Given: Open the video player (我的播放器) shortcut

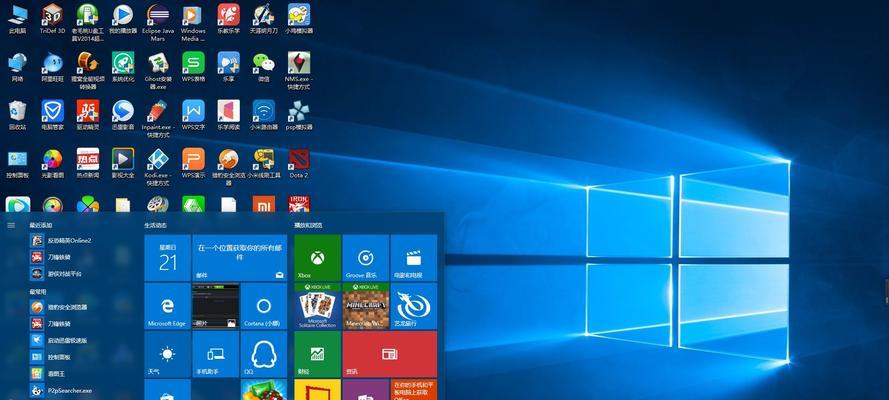Looking at the screenshot, I should tap(122, 19).
